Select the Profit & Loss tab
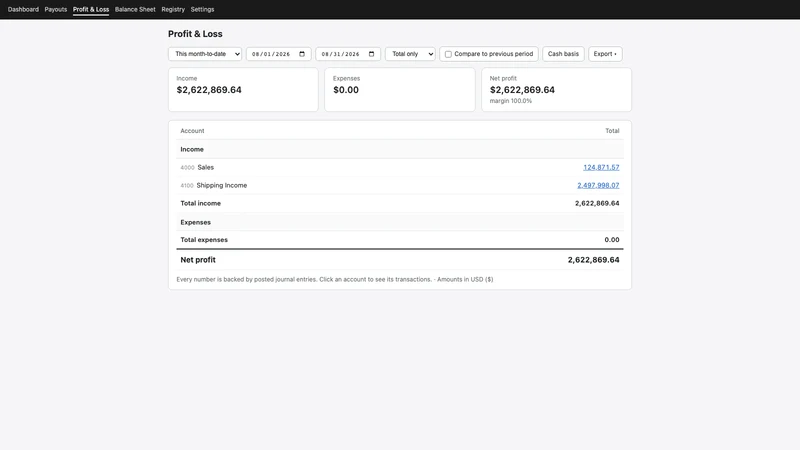Viewport: 800px width, 450px height. pyautogui.click(x=91, y=9)
